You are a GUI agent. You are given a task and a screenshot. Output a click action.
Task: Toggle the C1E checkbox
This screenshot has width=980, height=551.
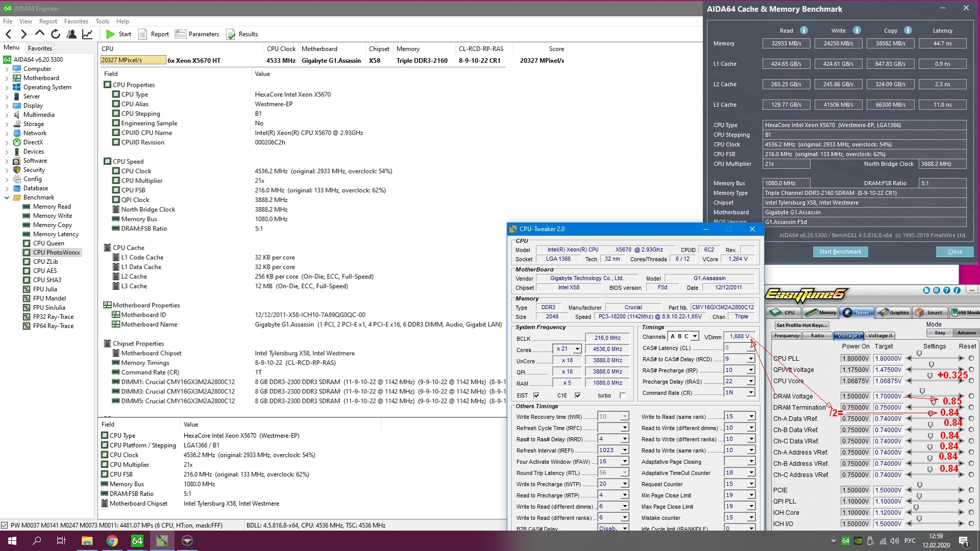[x=578, y=395]
